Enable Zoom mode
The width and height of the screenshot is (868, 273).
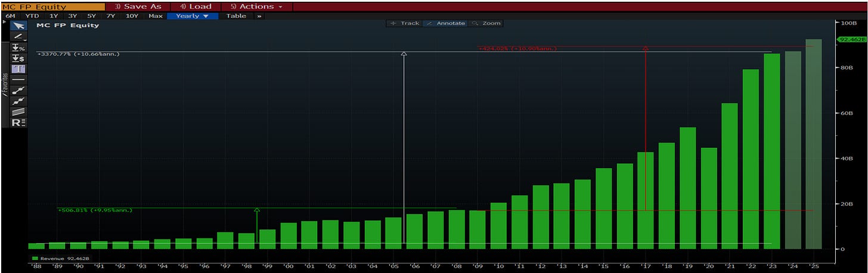click(x=486, y=23)
